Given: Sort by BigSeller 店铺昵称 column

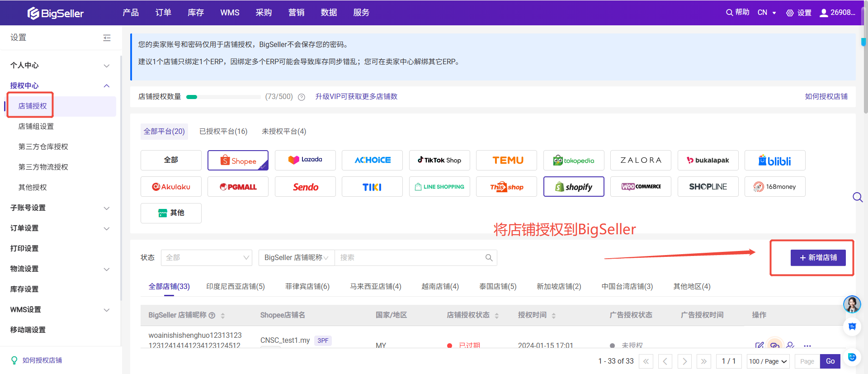Looking at the screenshot, I should 223,316.
